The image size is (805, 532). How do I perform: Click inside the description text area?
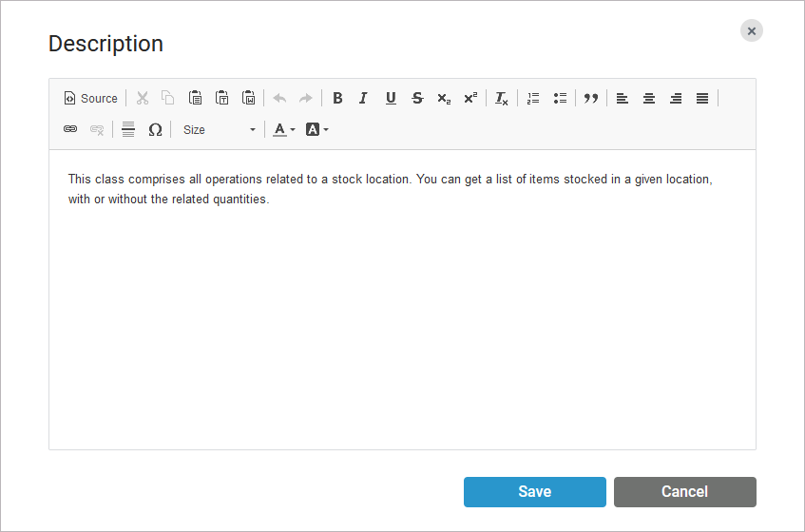(402, 313)
